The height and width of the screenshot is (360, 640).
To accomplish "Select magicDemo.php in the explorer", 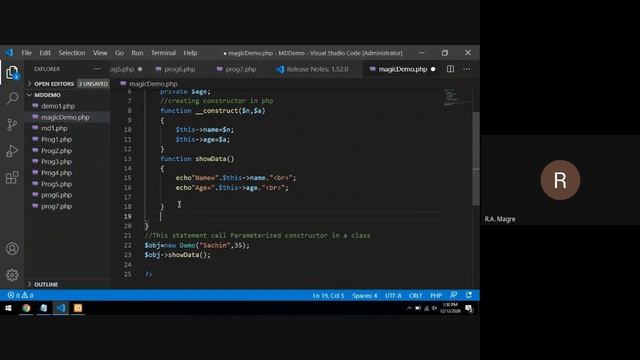I will coord(65,117).
